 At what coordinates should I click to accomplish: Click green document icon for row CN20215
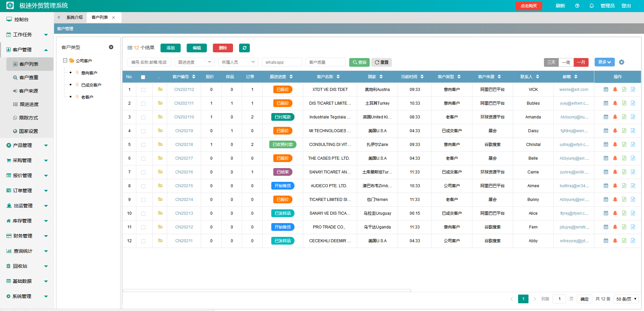coord(624,186)
